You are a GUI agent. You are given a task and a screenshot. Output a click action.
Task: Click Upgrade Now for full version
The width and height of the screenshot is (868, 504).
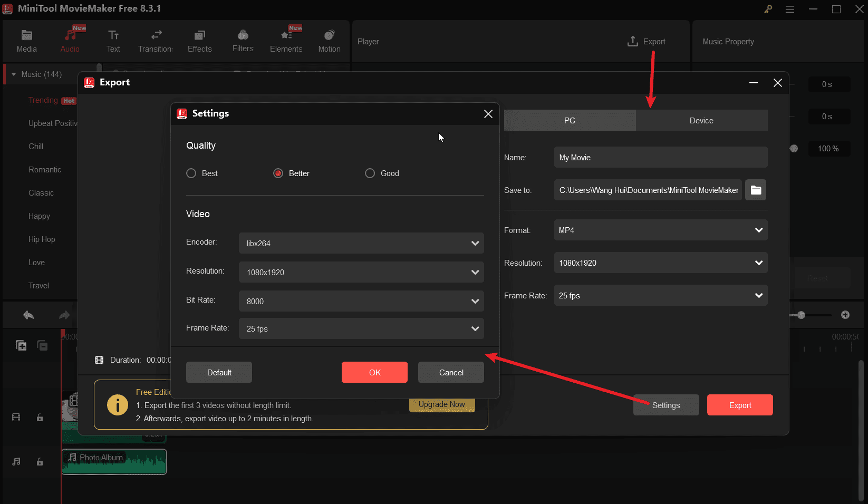441,404
